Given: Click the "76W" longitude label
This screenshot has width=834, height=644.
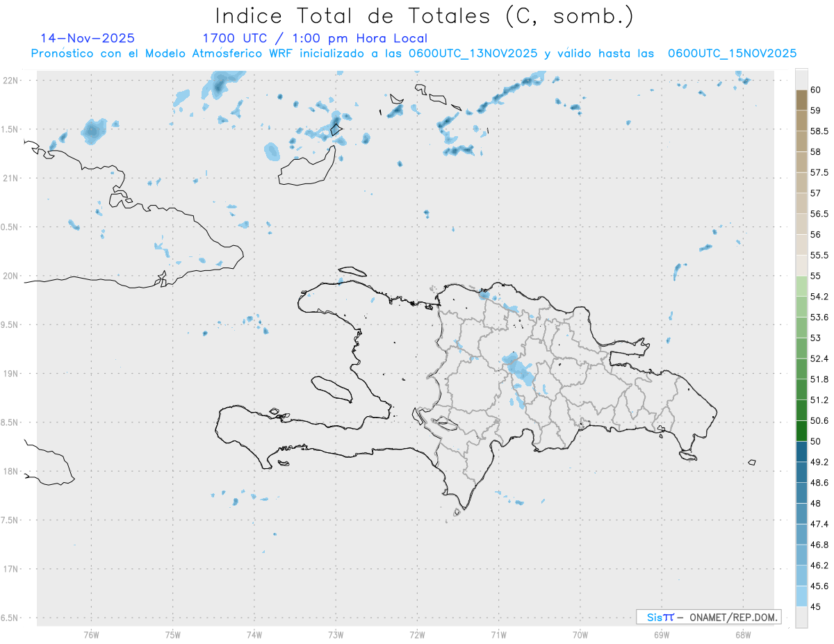Looking at the screenshot, I should tap(91, 634).
